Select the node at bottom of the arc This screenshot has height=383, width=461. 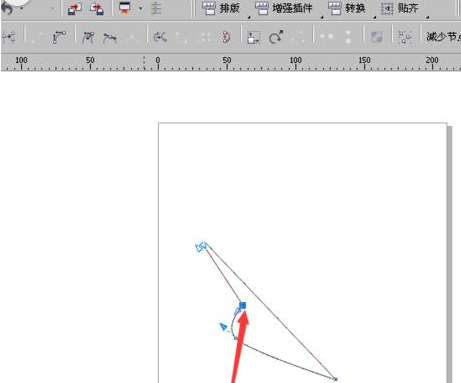pos(236,338)
